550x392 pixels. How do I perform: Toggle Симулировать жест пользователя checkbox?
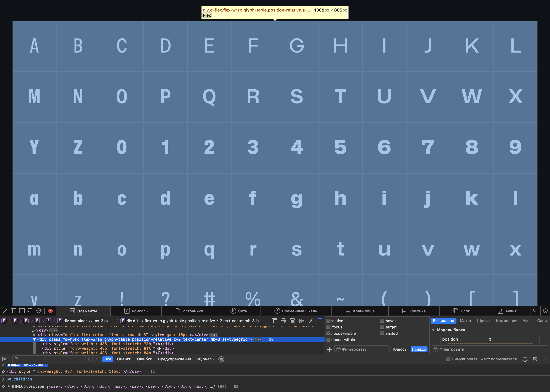coord(448,359)
